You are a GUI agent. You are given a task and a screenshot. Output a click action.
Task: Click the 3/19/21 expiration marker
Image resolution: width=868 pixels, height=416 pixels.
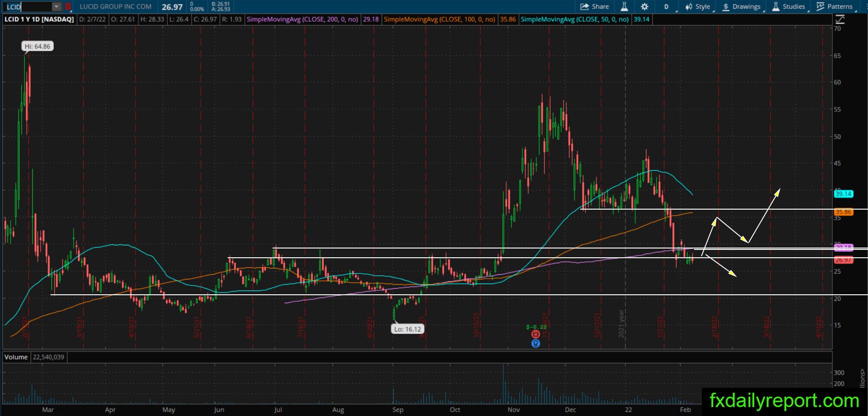click(80, 327)
